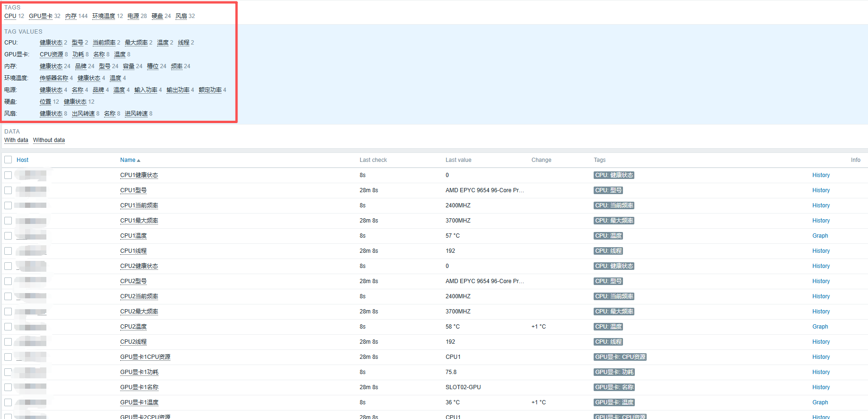
Task: Show only items Without data
Action: tap(49, 140)
